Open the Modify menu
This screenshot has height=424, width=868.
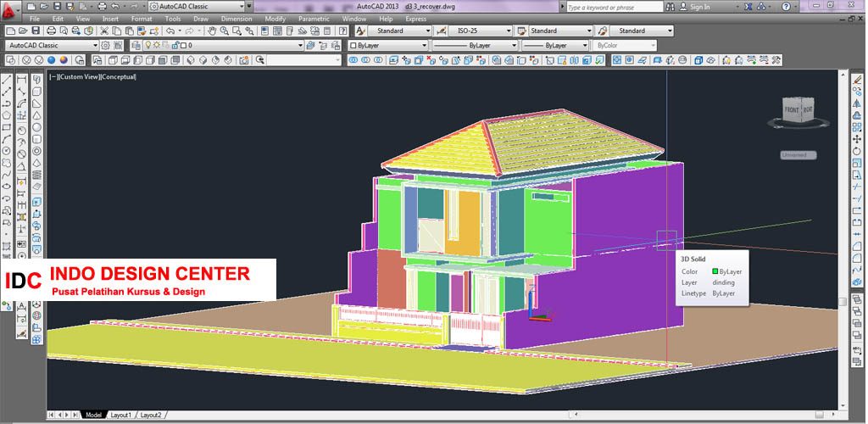pos(275,19)
